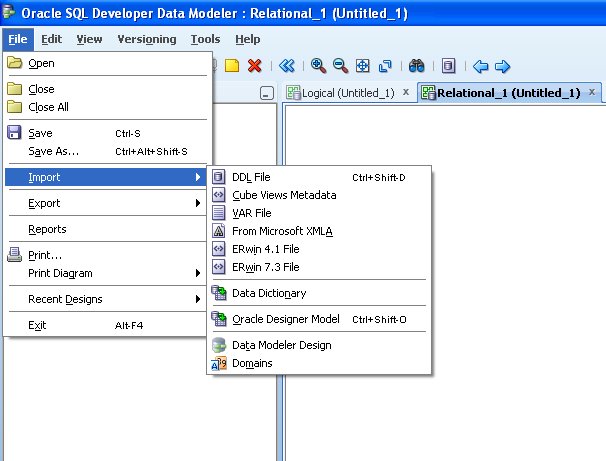This screenshot has height=461, width=606.
Task: Click the VAR File document icon
Action: point(218,213)
